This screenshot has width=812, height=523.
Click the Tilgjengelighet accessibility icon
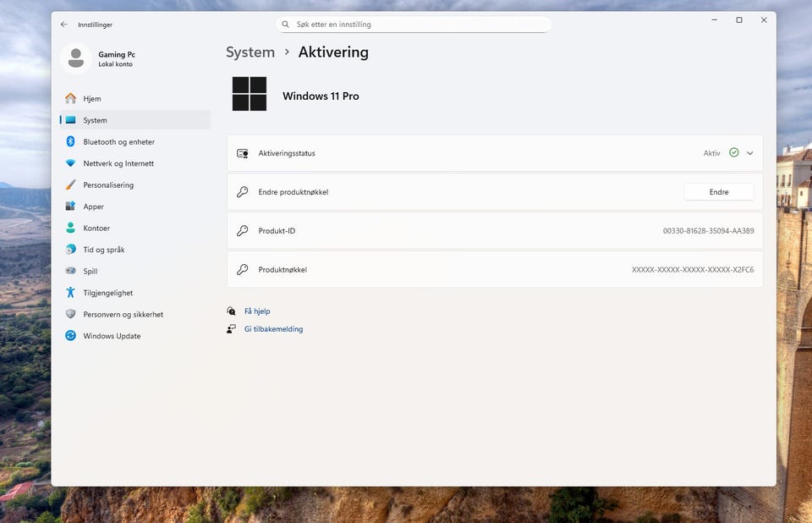tap(71, 293)
